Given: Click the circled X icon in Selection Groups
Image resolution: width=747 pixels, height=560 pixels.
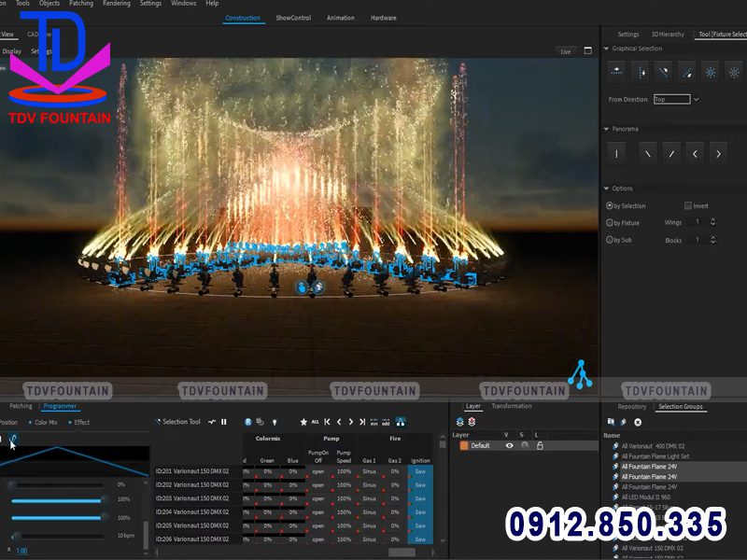Looking at the screenshot, I should coord(638,422).
